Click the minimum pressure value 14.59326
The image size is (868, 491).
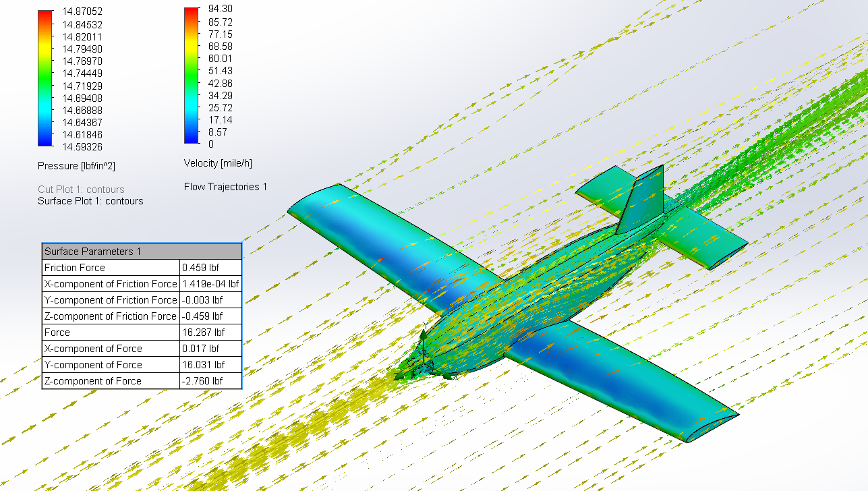(x=82, y=147)
